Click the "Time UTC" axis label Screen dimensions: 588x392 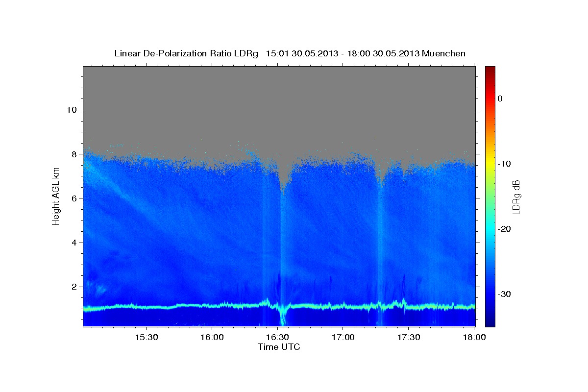[x=279, y=347]
